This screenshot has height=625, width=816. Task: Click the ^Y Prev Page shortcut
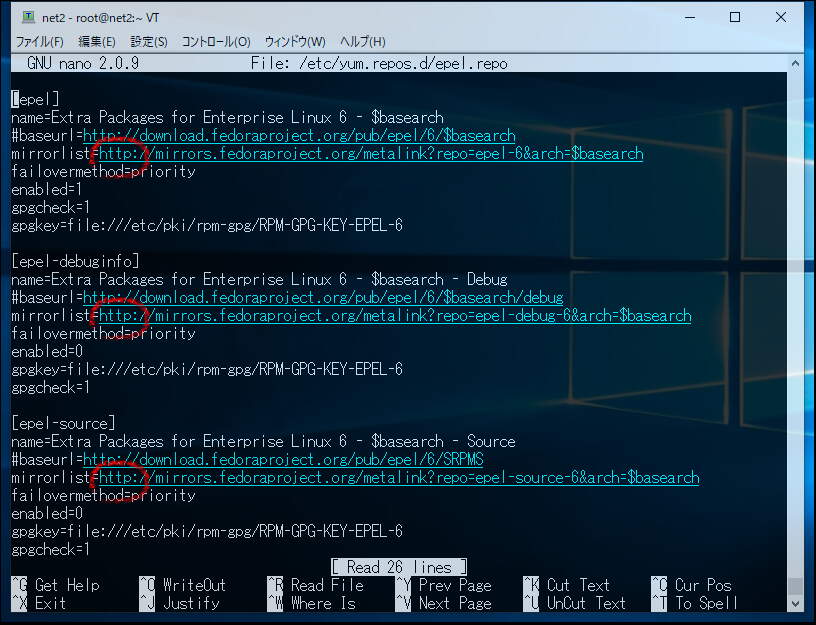443,585
